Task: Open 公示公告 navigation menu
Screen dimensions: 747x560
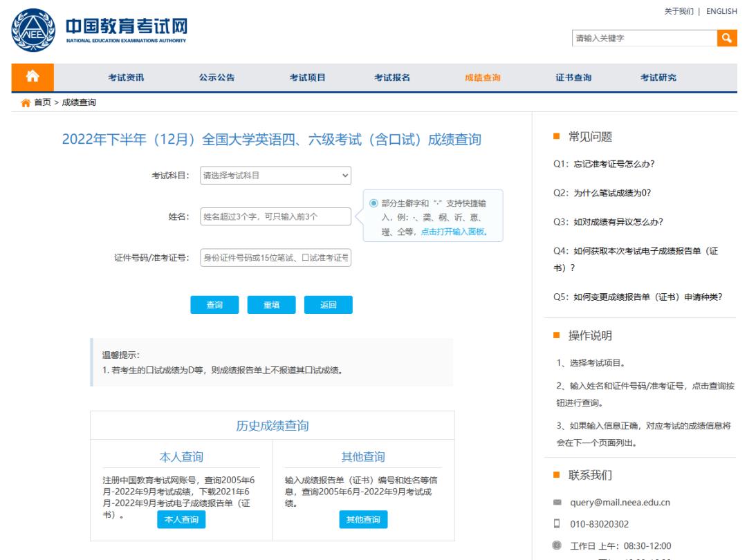Action: point(216,77)
